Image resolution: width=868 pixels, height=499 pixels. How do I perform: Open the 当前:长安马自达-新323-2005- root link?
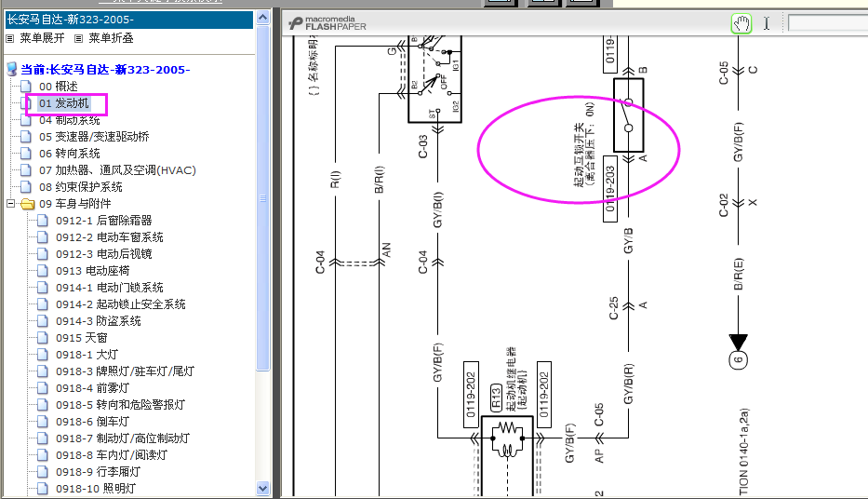coord(105,70)
